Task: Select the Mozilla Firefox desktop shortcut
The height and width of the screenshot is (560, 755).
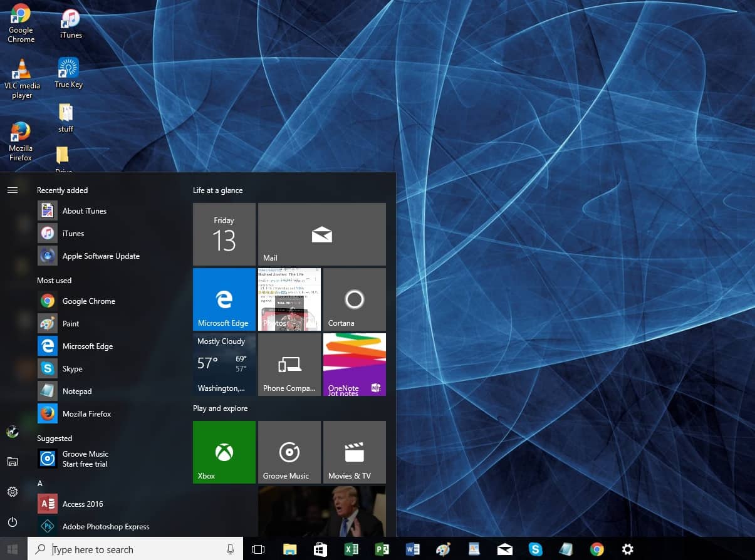Action: coord(21,142)
